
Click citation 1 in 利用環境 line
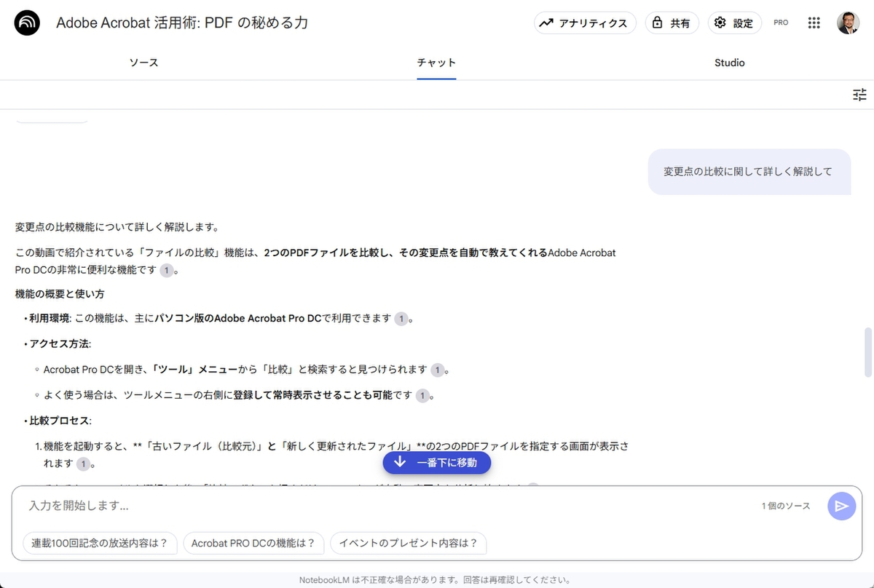[401, 318]
